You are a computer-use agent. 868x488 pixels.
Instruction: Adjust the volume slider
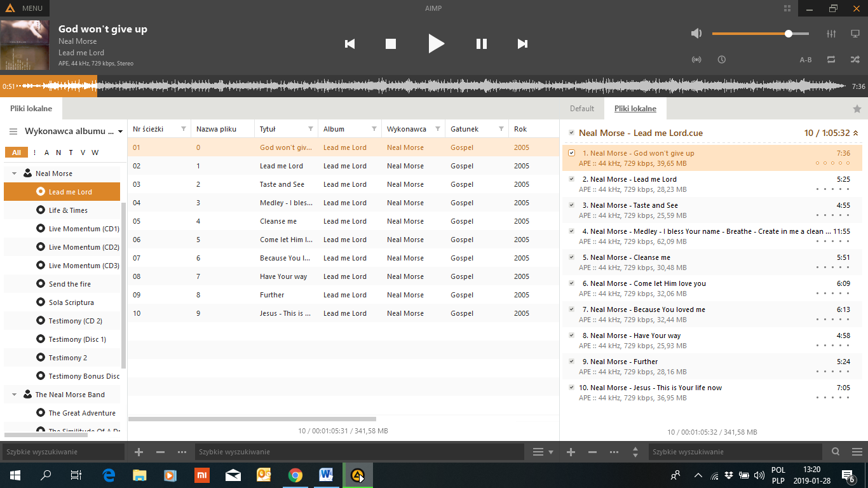(761, 34)
